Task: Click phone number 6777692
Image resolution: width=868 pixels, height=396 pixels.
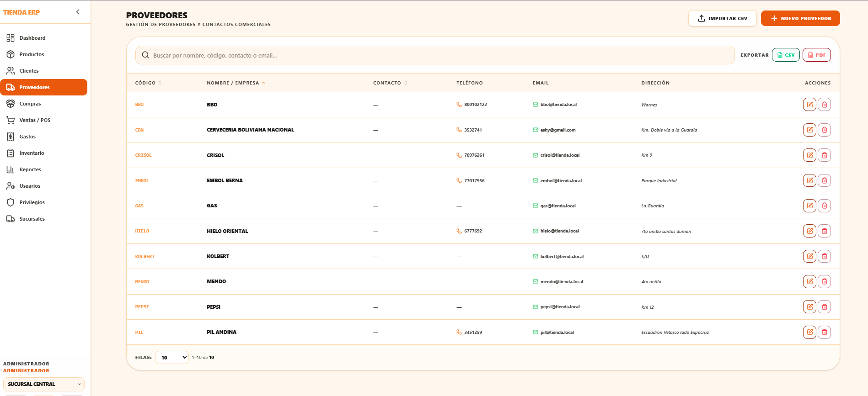Action: coord(473,231)
